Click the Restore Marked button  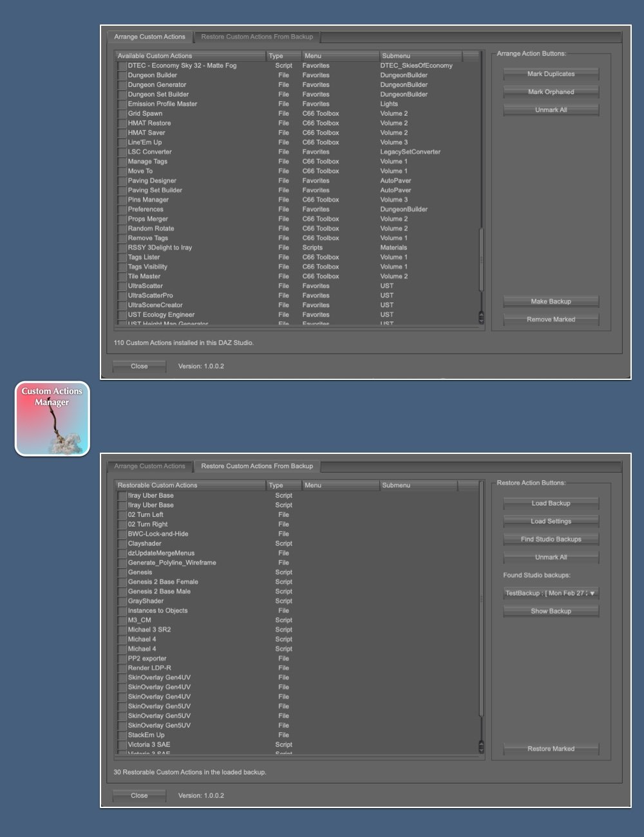(x=551, y=748)
